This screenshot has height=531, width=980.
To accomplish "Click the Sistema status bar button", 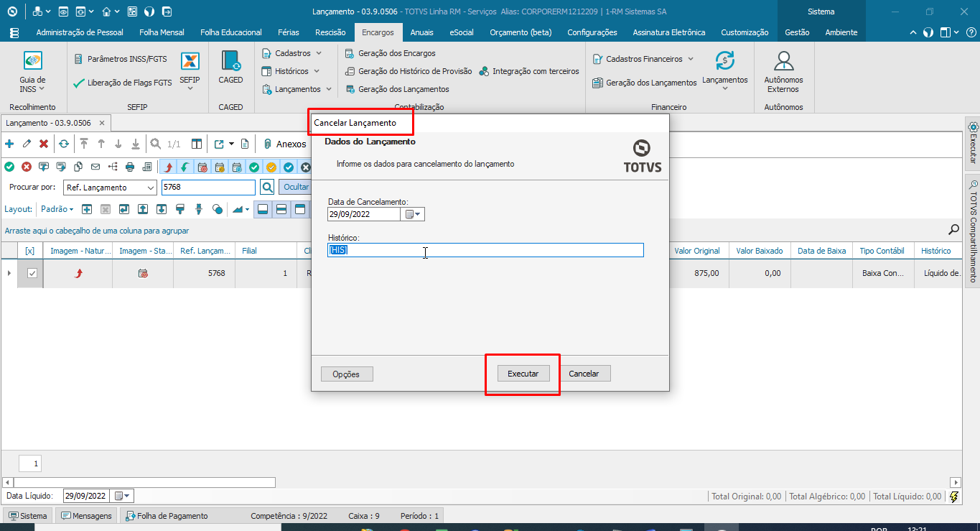I will pos(27,516).
